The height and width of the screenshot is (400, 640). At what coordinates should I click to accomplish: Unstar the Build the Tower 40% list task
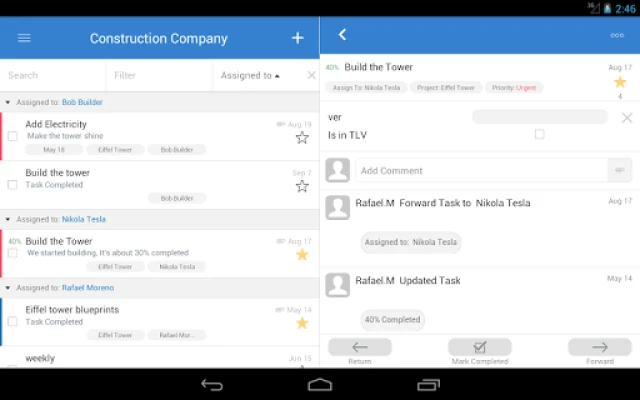[302, 255]
